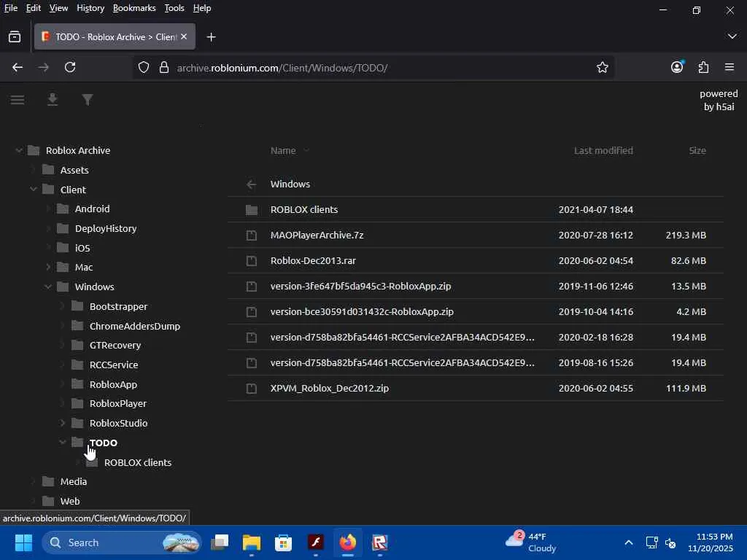Open the Firefox hamburger application menu
The image size is (747, 560).
click(x=729, y=67)
